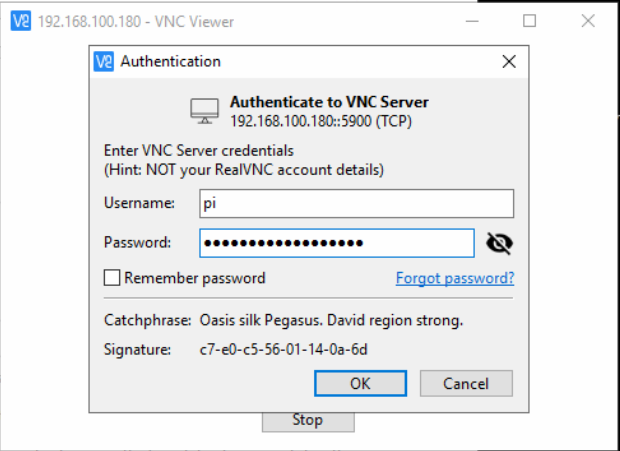Click the monitor icon beside Authenticate heading
This screenshot has width=620, height=451.
pyautogui.click(x=204, y=111)
